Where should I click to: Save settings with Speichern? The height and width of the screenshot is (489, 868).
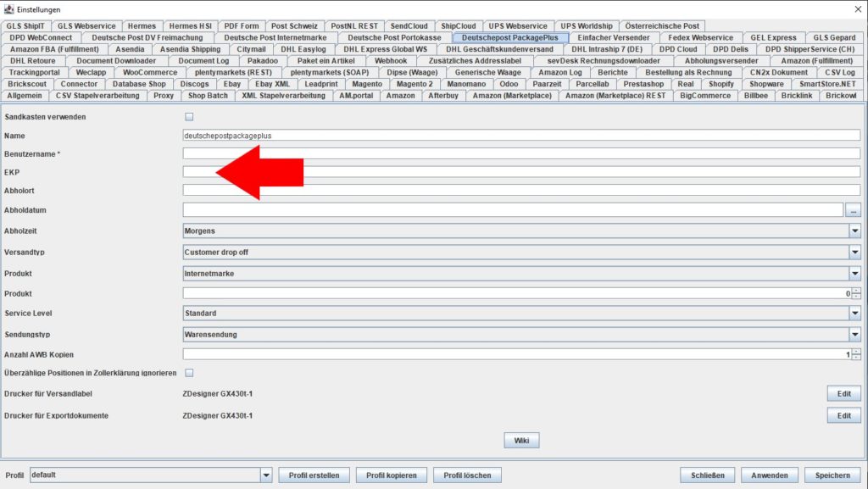[x=832, y=475]
